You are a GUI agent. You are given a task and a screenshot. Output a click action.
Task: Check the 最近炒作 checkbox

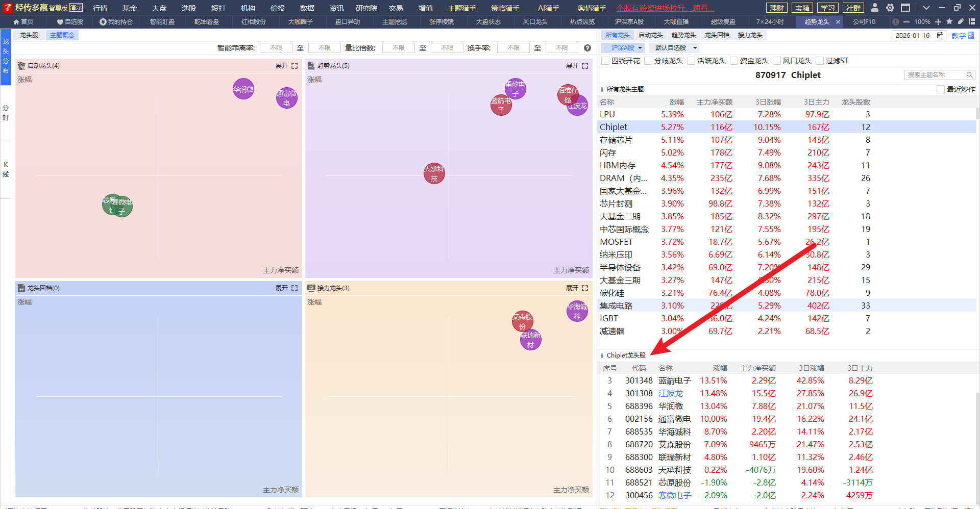pos(941,89)
